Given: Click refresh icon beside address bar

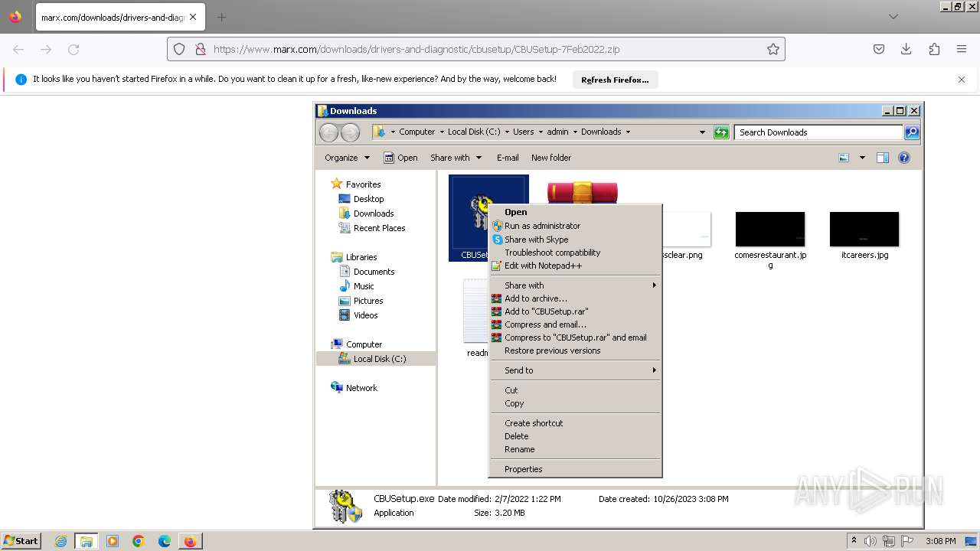Looking at the screenshot, I should tap(720, 132).
